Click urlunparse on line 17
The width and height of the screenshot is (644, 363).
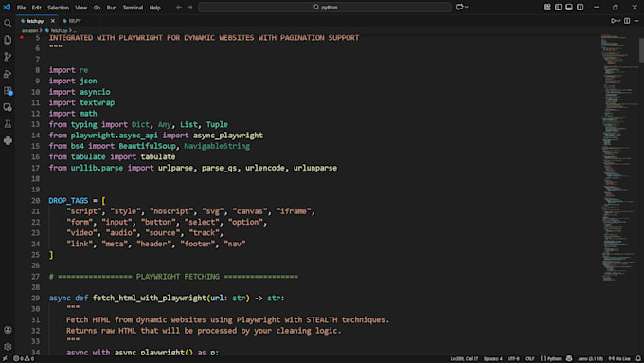315,168
